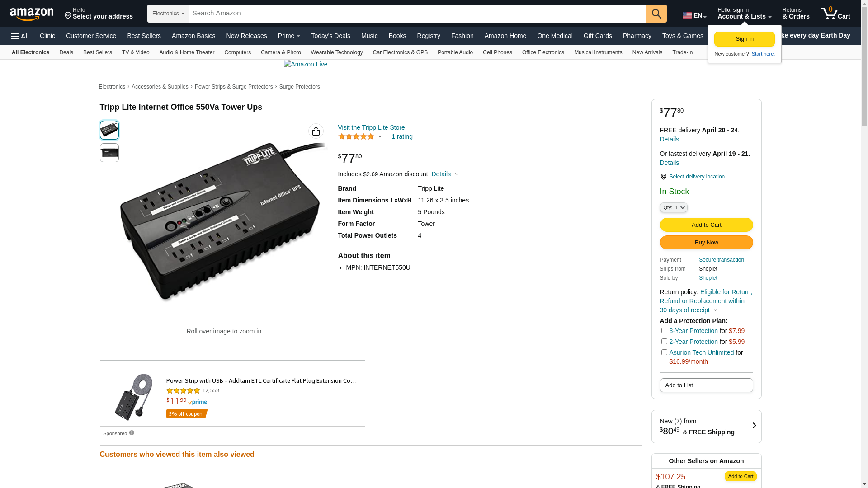Click inside the Search Amazon field
This screenshot has width=868, height=488.
pyautogui.click(x=417, y=14)
